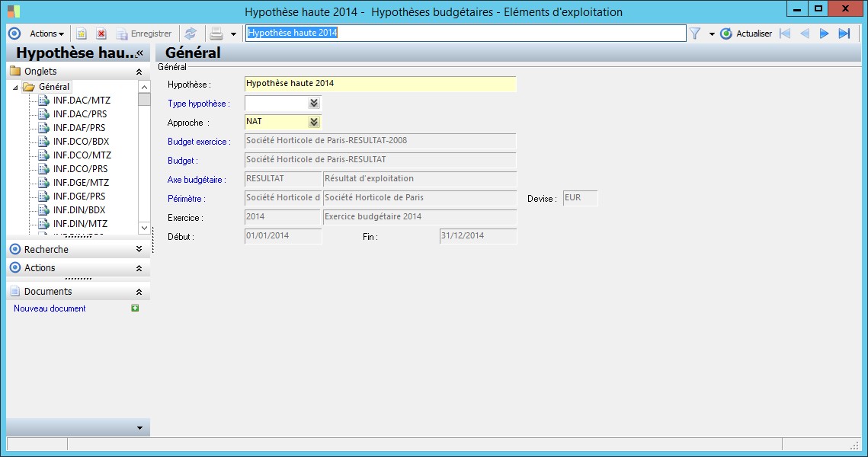The width and height of the screenshot is (868, 457).
Task: Click the new record toolbar icon
Action: coord(82,34)
